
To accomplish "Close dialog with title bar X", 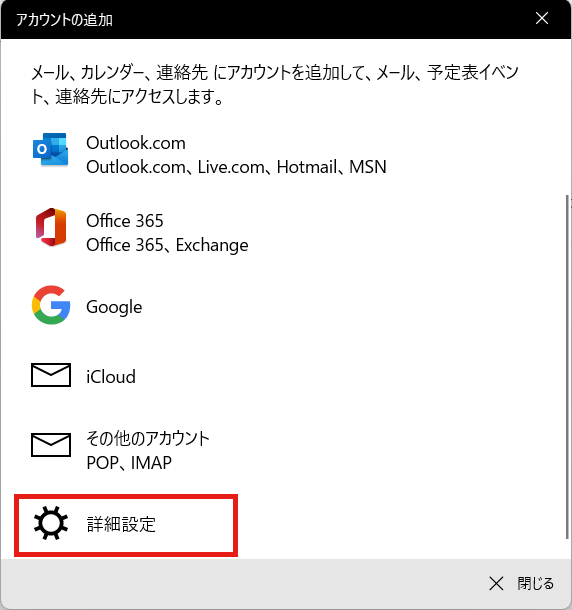I will 542,18.
